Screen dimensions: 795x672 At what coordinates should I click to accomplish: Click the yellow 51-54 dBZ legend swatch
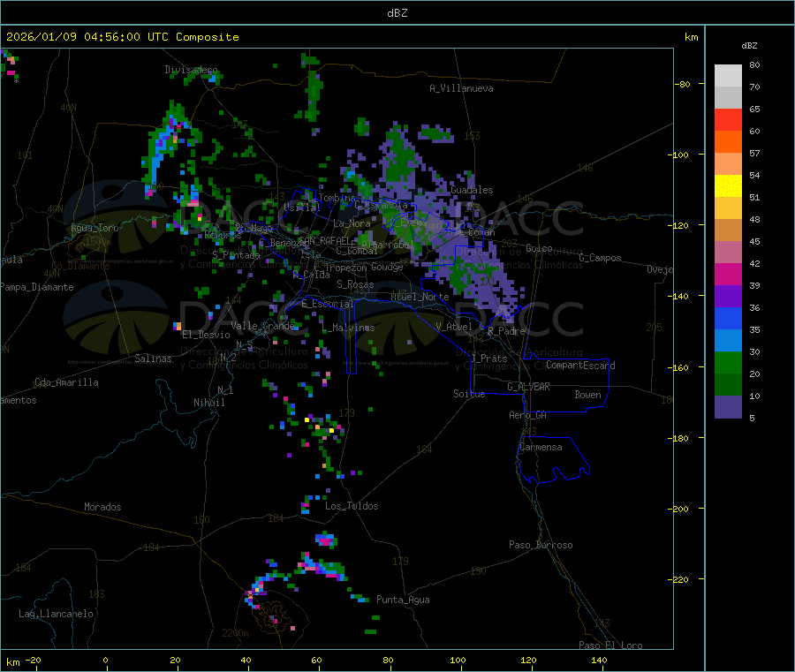pyautogui.click(x=728, y=186)
